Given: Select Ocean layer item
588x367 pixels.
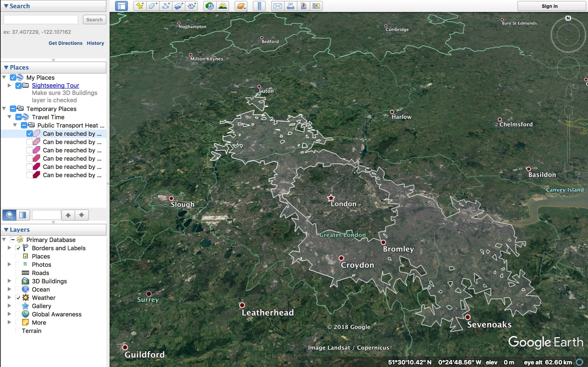Looking at the screenshot, I should tap(41, 289).
